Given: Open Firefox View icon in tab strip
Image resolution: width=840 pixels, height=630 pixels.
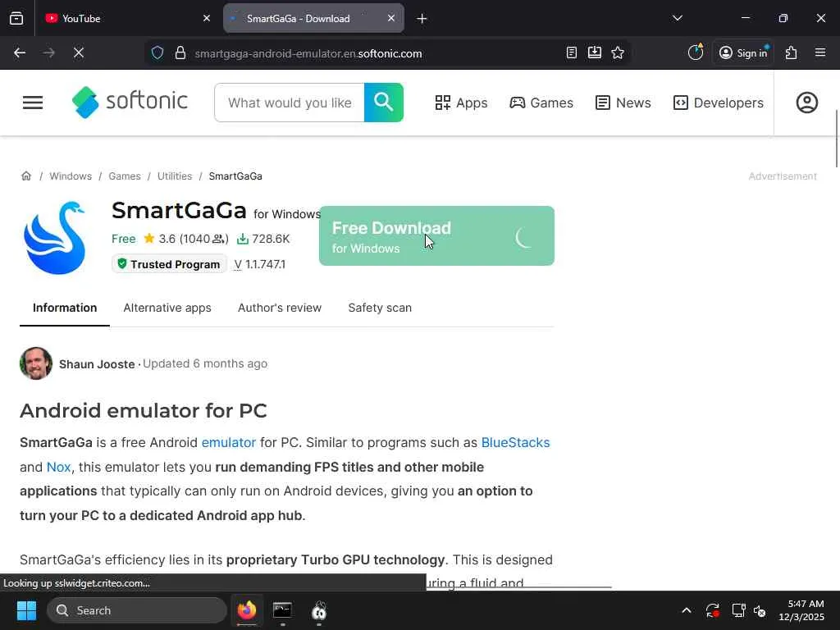Looking at the screenshot, I should (16, 18).
